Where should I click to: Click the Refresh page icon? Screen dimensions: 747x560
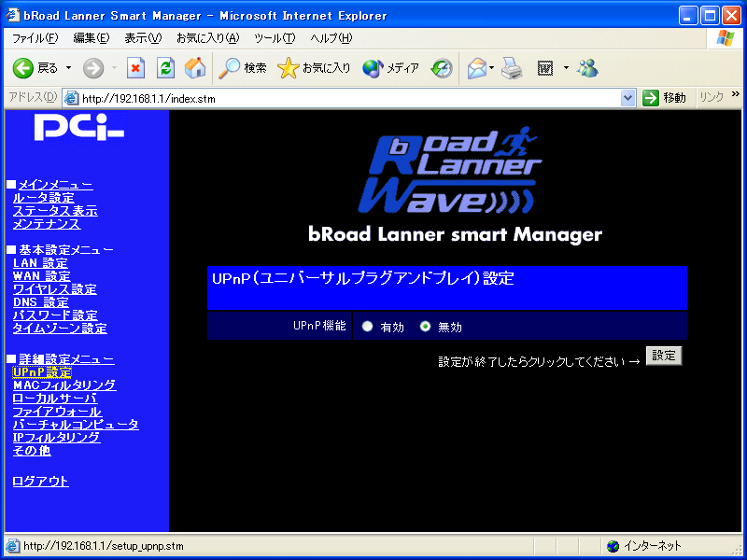pos(166,68)
